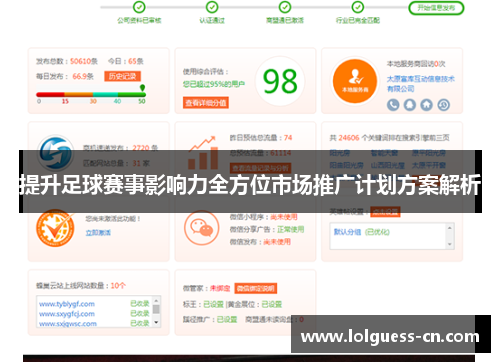
Task: Click the home icon under company name
Action: (x=426, y=105)
